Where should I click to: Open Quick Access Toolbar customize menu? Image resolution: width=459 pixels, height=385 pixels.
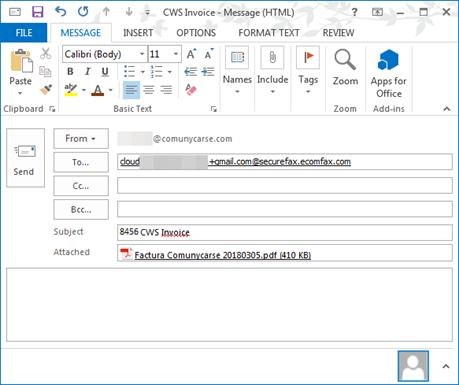click(147, 13)
